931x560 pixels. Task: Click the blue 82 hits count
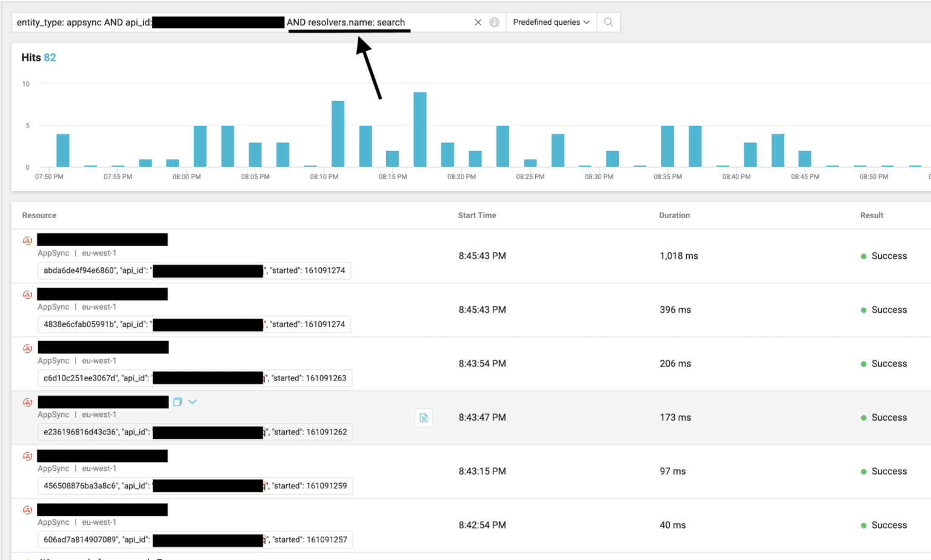[50, 57]
